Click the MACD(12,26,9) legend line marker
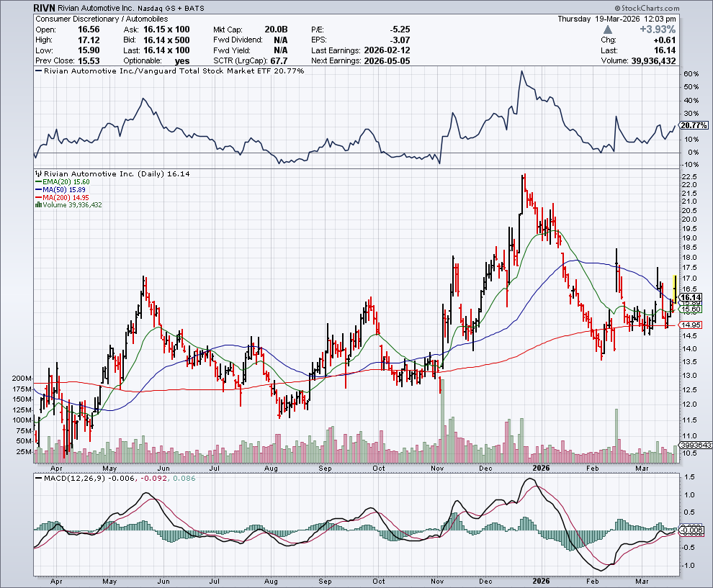The width and height of the screenshot is (713, 588). pos(37,479)
